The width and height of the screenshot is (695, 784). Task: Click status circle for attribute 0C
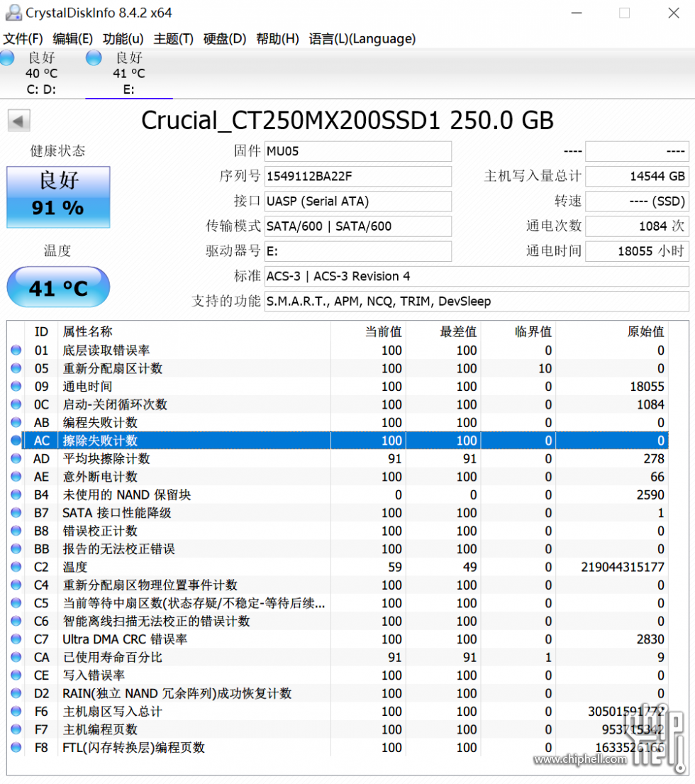tap(16, 404)
